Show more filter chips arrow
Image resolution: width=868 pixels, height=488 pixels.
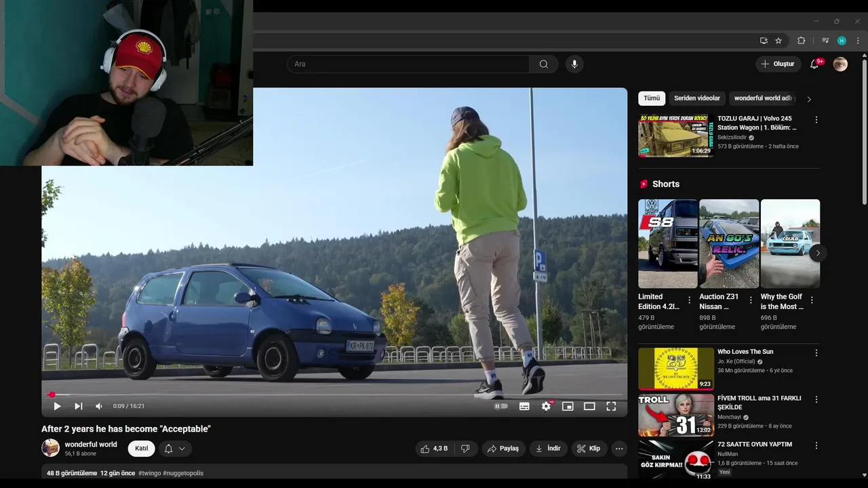pos(808,99)
